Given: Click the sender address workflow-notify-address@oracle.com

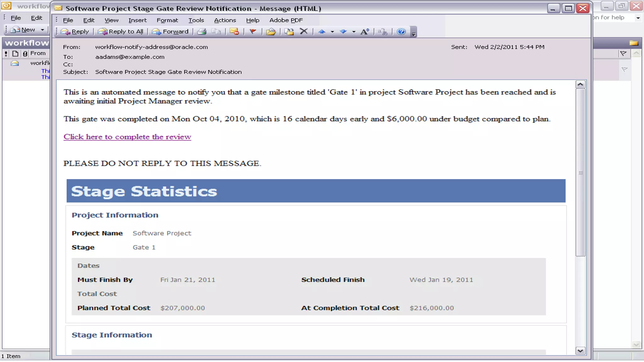Looking at the screenshot, I should (152, 47).
